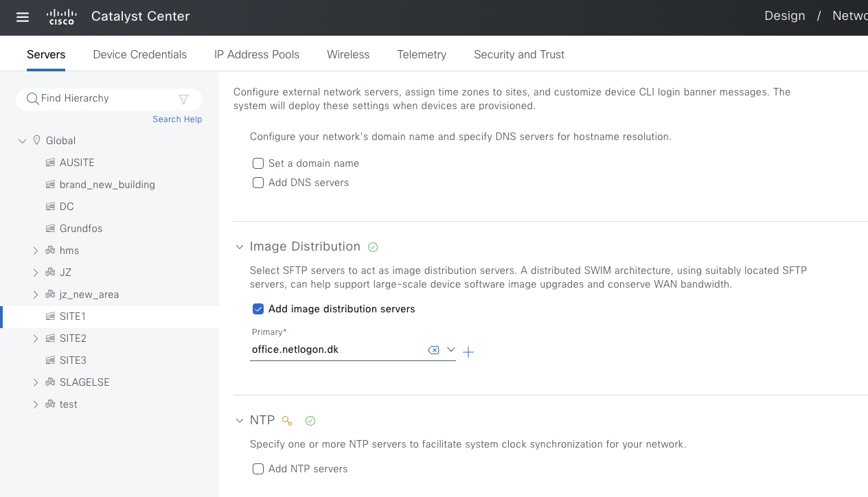The image size is (868, 497).
Task: Open the Telemetry tab
Action: coord(421,54)
